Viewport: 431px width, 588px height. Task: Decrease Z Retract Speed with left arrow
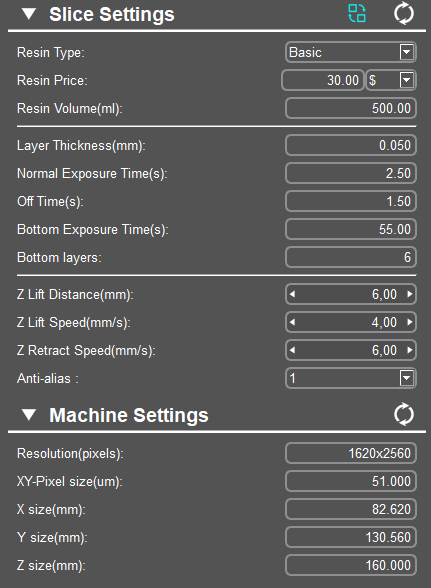[293, 350]
